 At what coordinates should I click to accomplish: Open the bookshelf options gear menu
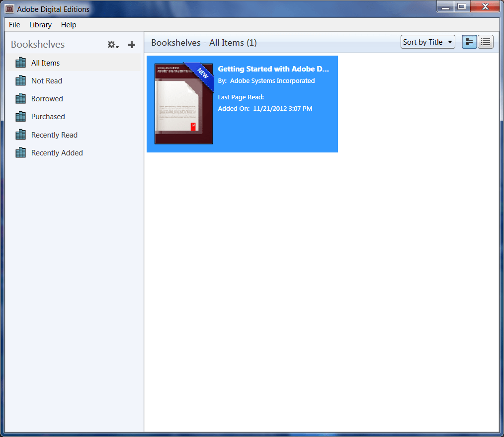pyautogui.click(x=111, y=45)
